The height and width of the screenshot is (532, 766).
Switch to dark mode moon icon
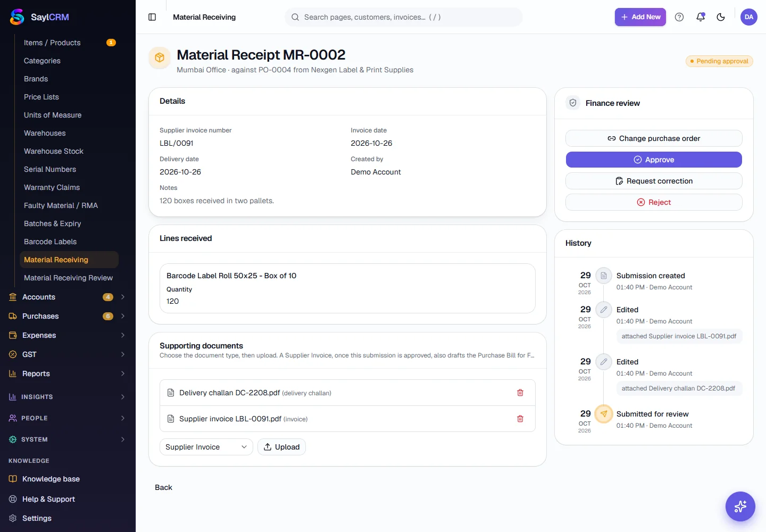[x=721, y=17]
